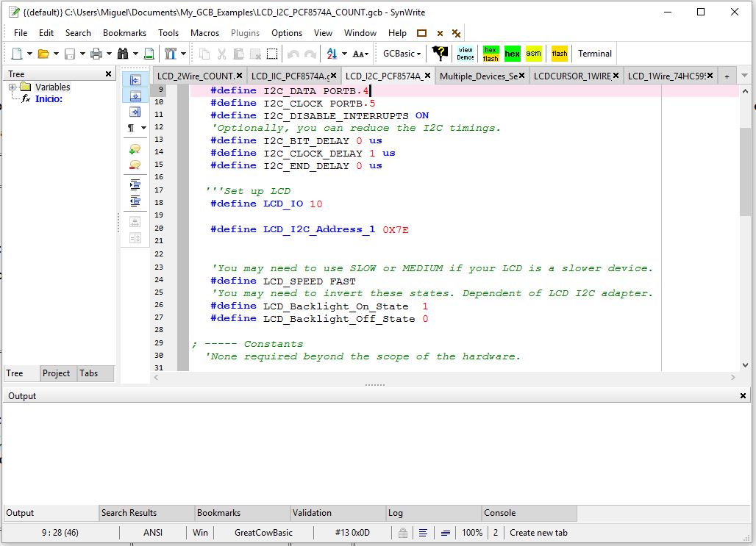Image resolution: width=756 pixels, height=546 pixels.
Task: Click the New file icon
Action: pyautogui.click(x=17, y=54)
